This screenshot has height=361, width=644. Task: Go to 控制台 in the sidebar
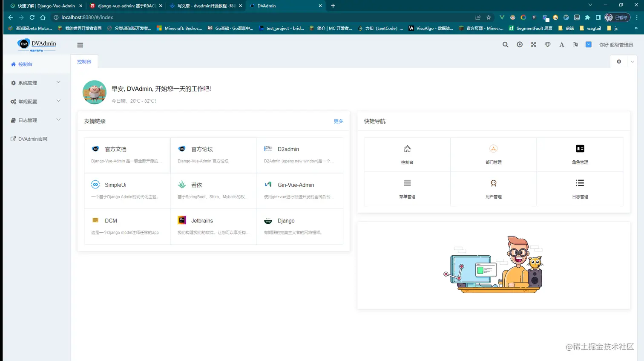(36, 64)
